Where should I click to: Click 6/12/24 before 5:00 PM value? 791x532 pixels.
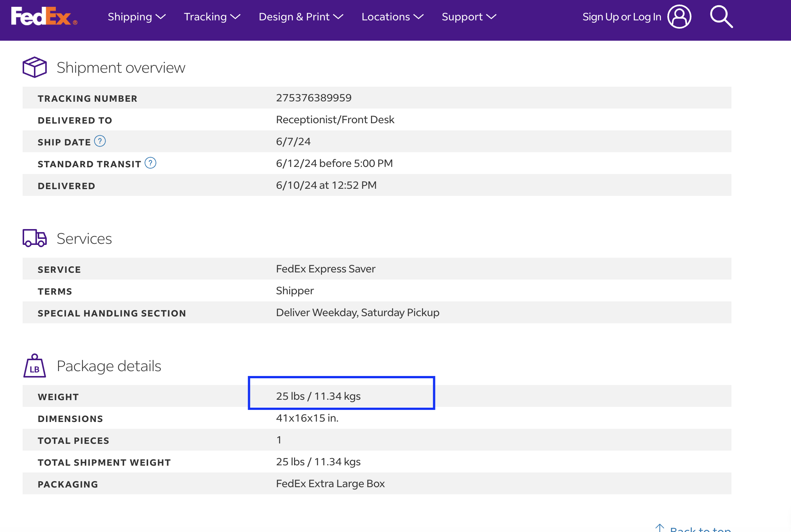click(x=334, y=163)
